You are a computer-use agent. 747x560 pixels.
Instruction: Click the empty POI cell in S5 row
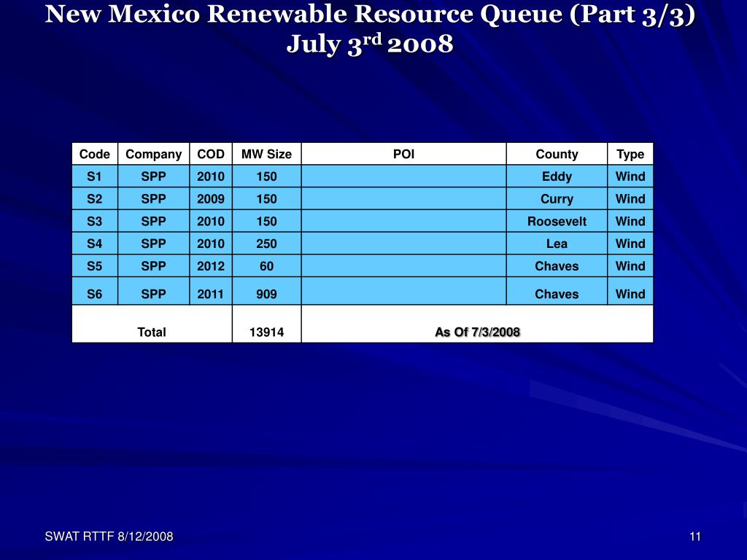(403, 265)
